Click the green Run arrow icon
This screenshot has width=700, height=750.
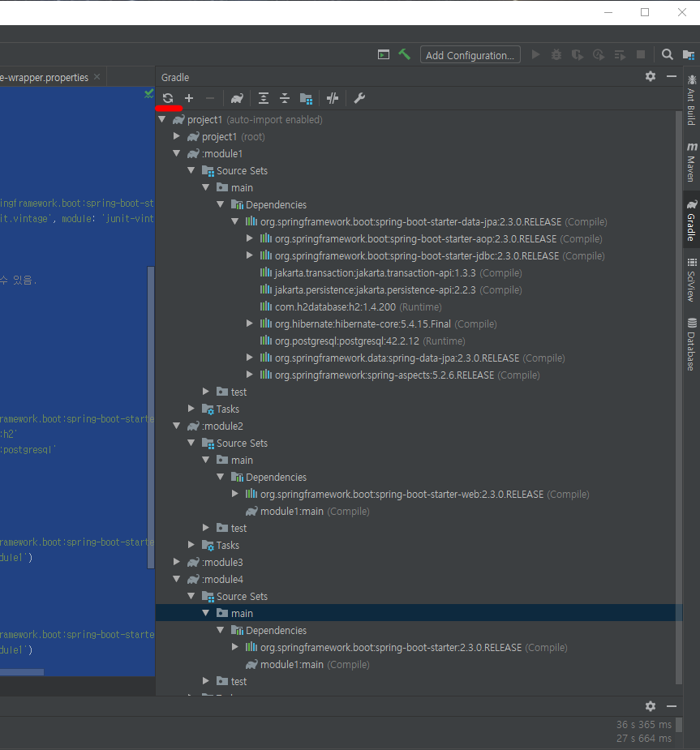click(536, 54)
